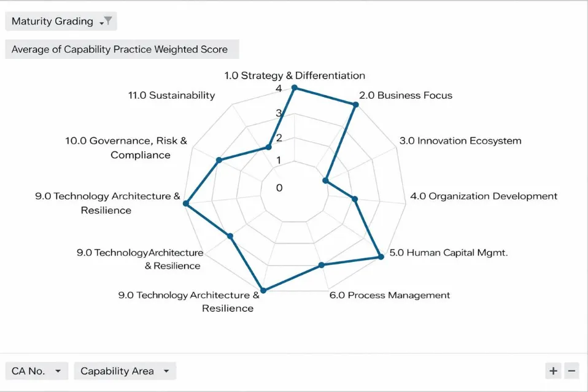
Task: Click the 6.0 Process Management data marker
Action: 321,265
